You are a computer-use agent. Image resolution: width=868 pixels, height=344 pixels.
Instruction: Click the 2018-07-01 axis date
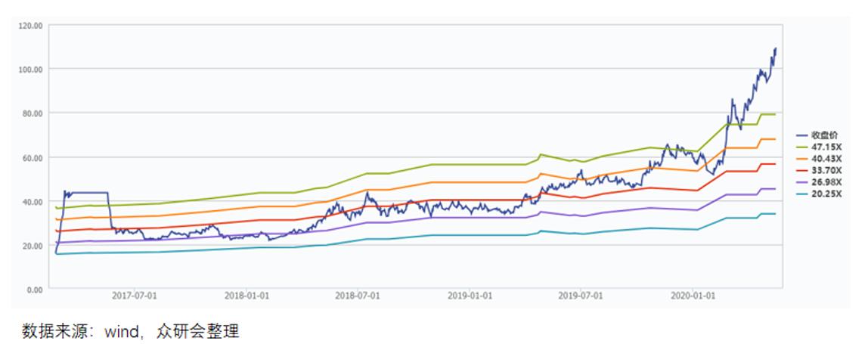click(x=358, y=296)
